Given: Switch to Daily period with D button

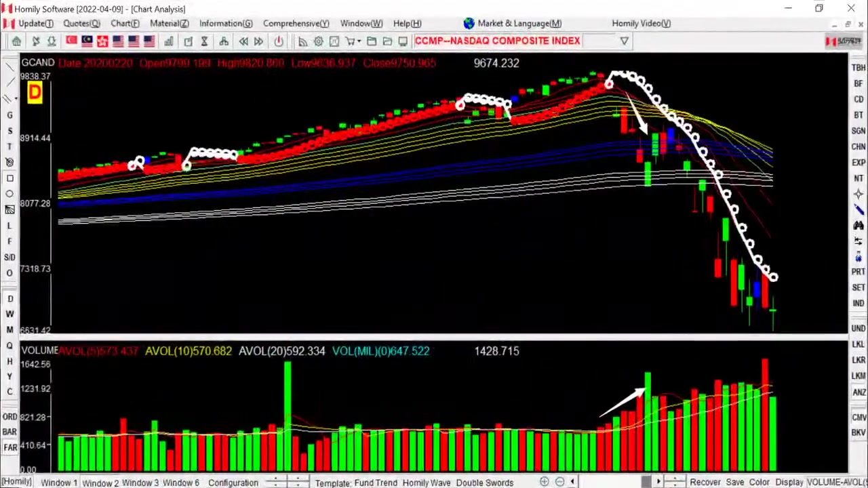Looking at the screenshot, I should pos(9,299).
